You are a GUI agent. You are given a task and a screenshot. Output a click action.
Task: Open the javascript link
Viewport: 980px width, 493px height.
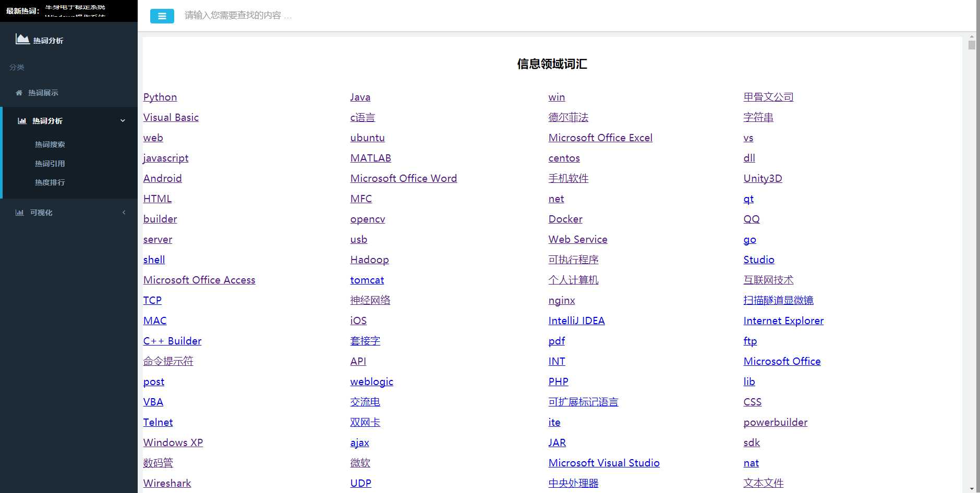tap(166, 158)
